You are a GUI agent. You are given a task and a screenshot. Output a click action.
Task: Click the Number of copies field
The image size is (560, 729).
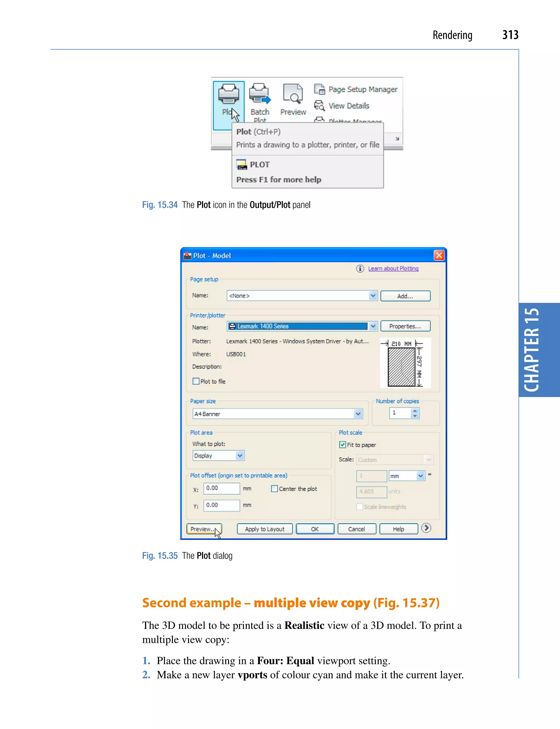point(400,413)
